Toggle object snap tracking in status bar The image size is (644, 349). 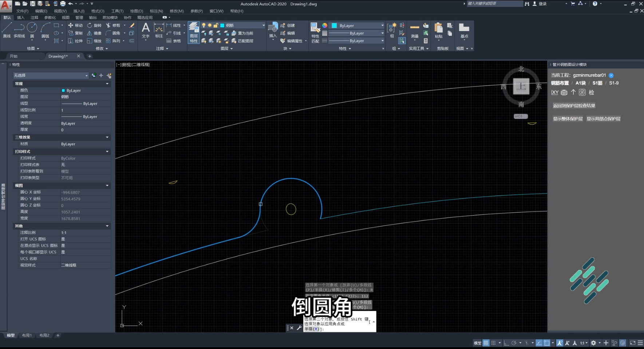click(539, 343)
